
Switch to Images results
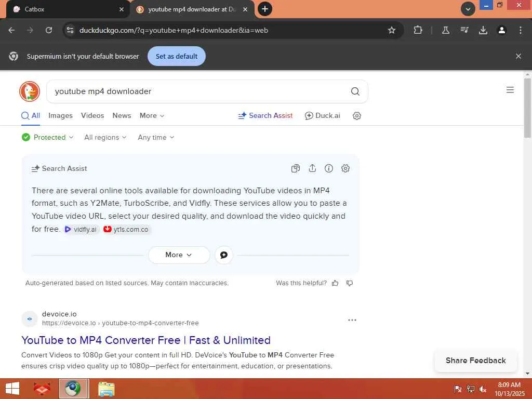[x=60, y=116]
